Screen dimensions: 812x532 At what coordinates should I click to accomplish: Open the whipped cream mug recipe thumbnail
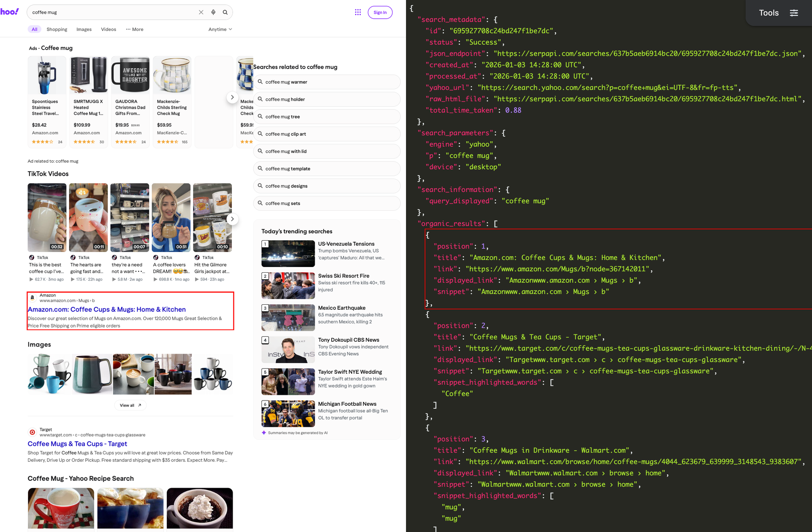click(200, 508)
